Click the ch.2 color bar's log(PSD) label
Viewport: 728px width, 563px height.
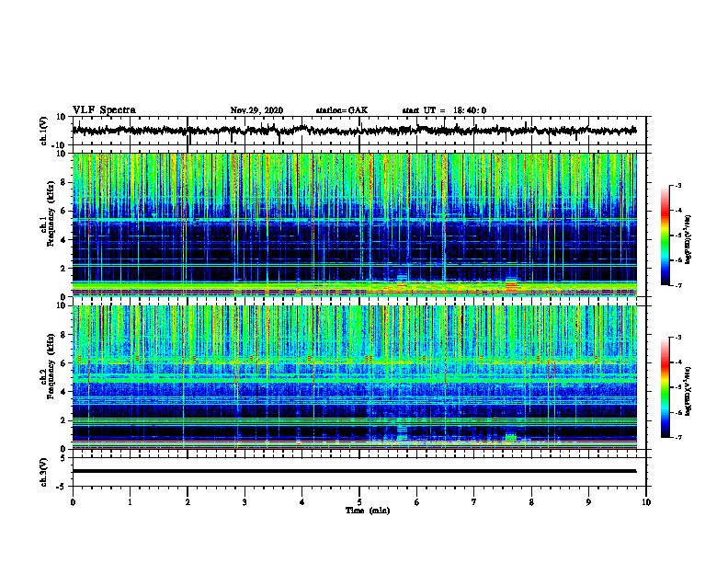pyautogui.click(x=688, y=391)
